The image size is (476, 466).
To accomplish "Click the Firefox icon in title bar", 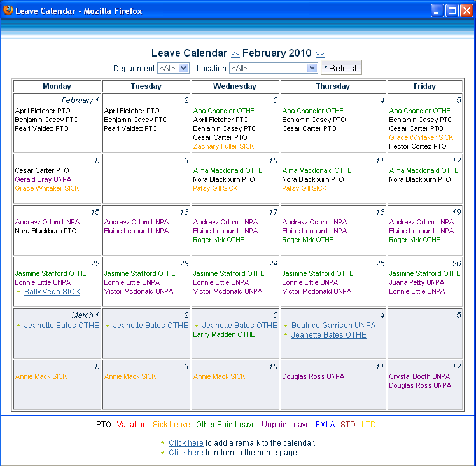I will pyautogui.click(x=8, y=10).
